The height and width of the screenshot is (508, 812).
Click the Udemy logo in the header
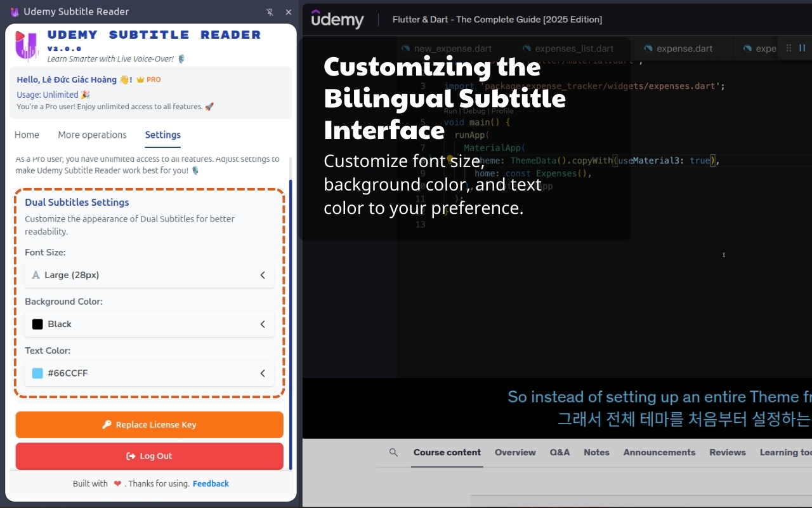337,20
